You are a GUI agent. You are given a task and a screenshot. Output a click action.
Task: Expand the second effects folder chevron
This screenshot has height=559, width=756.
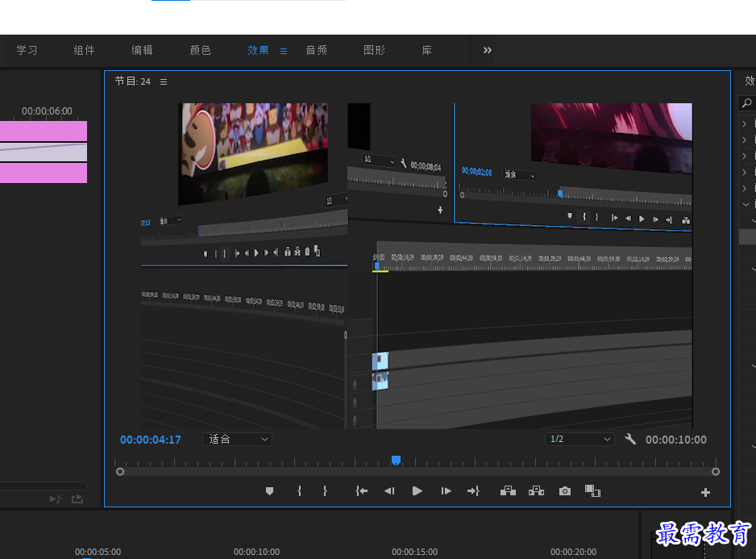(745, 140)
